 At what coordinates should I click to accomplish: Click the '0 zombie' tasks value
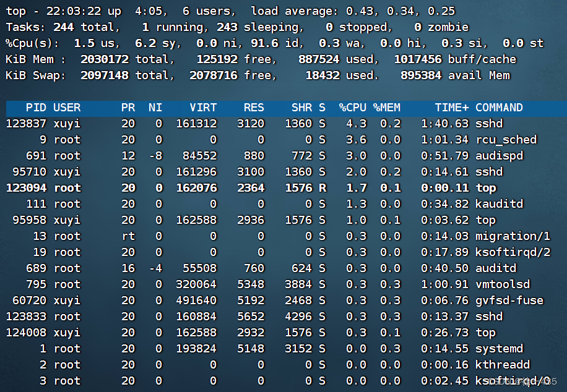point(441,27)
